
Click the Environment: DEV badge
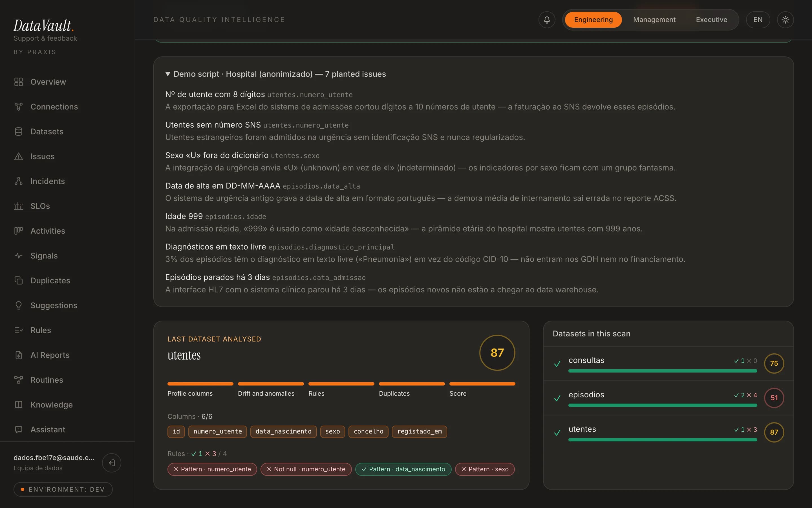pos(63,490)
